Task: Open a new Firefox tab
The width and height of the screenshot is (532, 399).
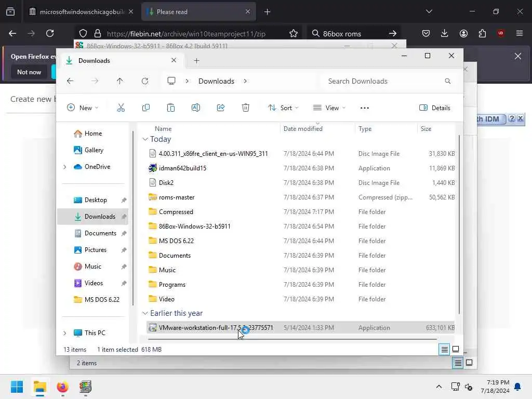Action: click(x=267, y=12)
